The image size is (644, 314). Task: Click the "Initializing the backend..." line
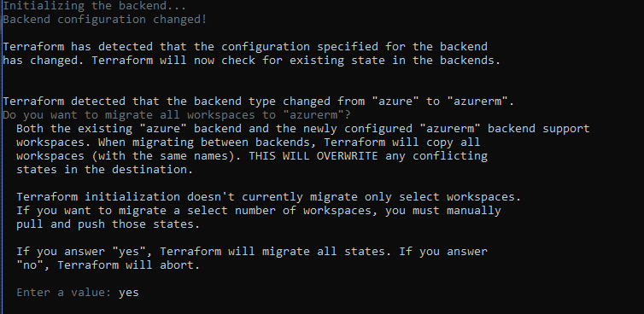[x=95, y=6]
